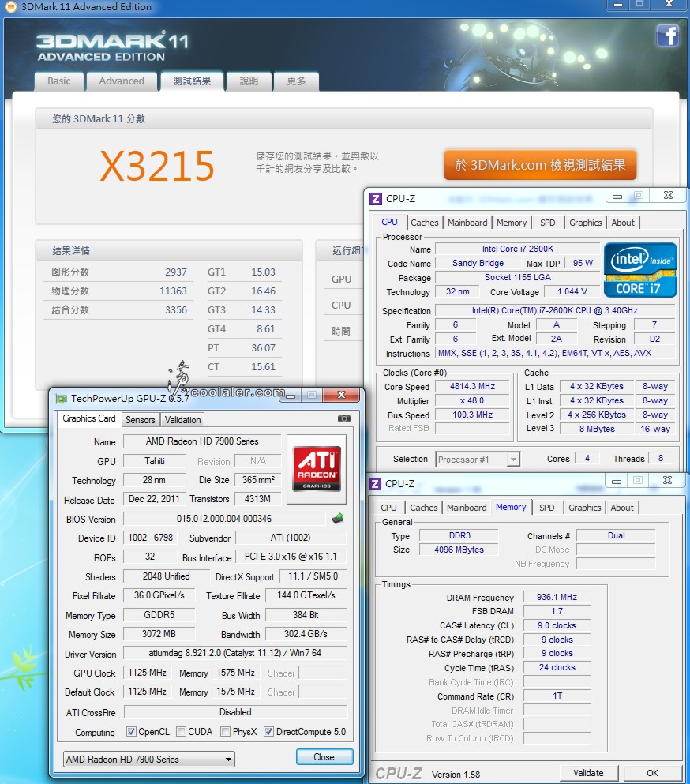Click the PT 36.07 result value
690x784 pixels.
[x=263, y=348]
